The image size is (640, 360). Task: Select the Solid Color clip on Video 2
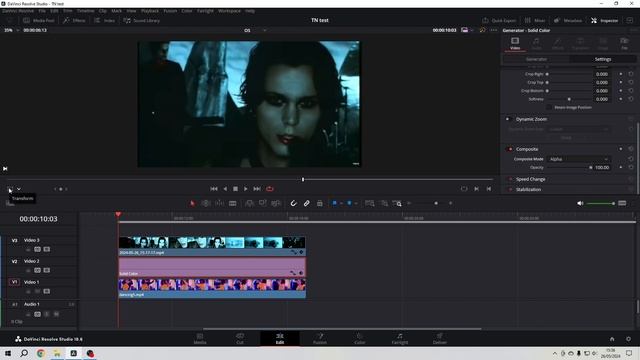coord(212,267)
